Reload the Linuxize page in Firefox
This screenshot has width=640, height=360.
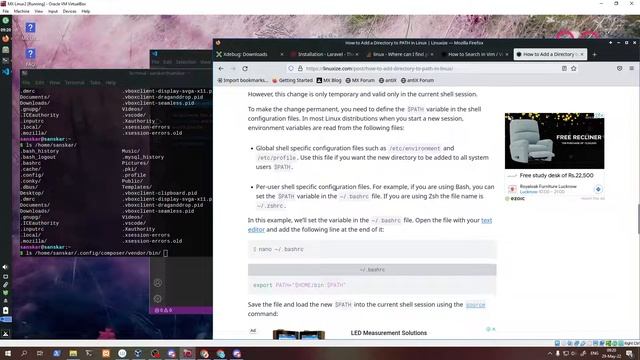point(245,69)
